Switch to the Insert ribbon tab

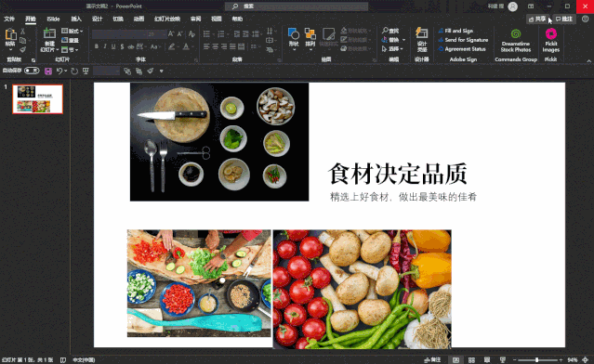(x=76, y=19)
